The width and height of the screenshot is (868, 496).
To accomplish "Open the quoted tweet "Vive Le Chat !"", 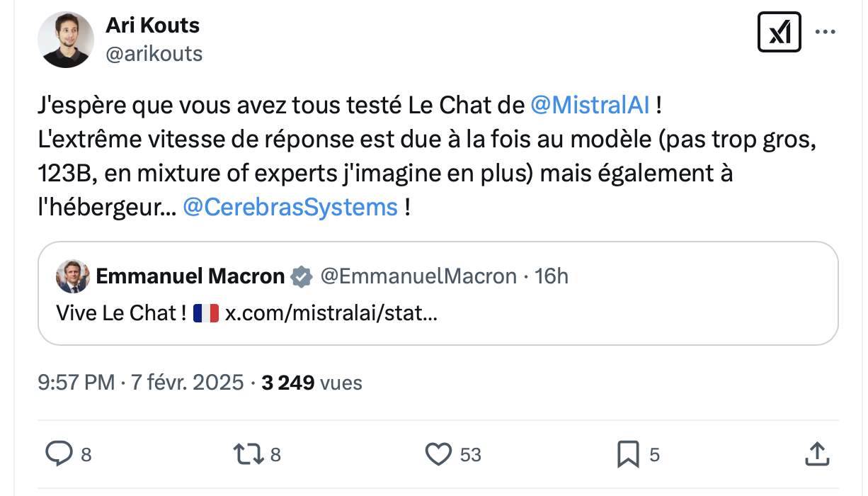I will tap(438, 293).
